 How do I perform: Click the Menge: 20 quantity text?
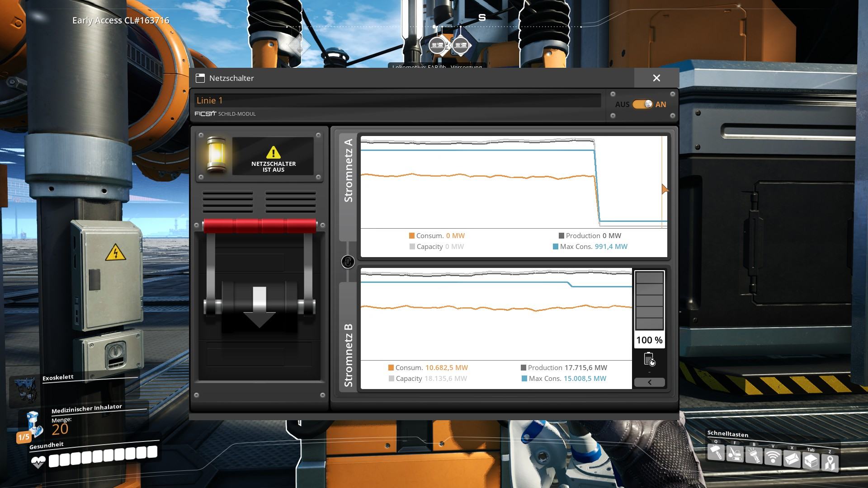tap(61, 426)
